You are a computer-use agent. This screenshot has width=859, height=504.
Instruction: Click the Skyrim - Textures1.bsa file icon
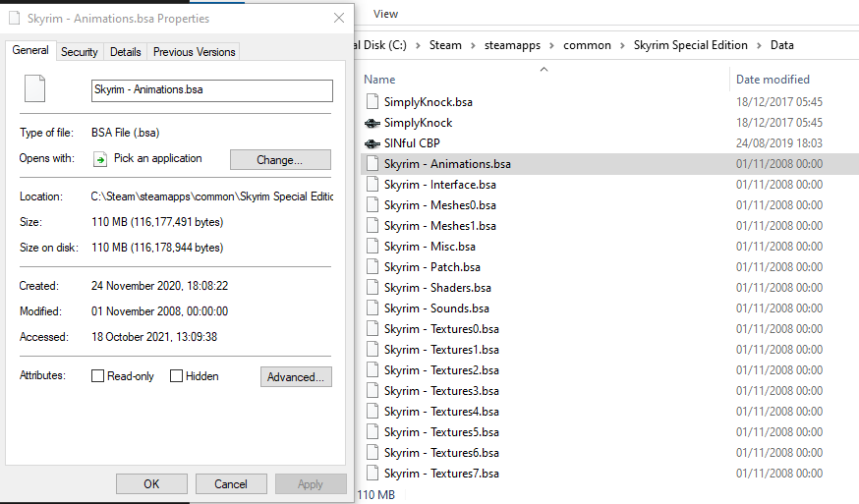[x=372, y=350]
